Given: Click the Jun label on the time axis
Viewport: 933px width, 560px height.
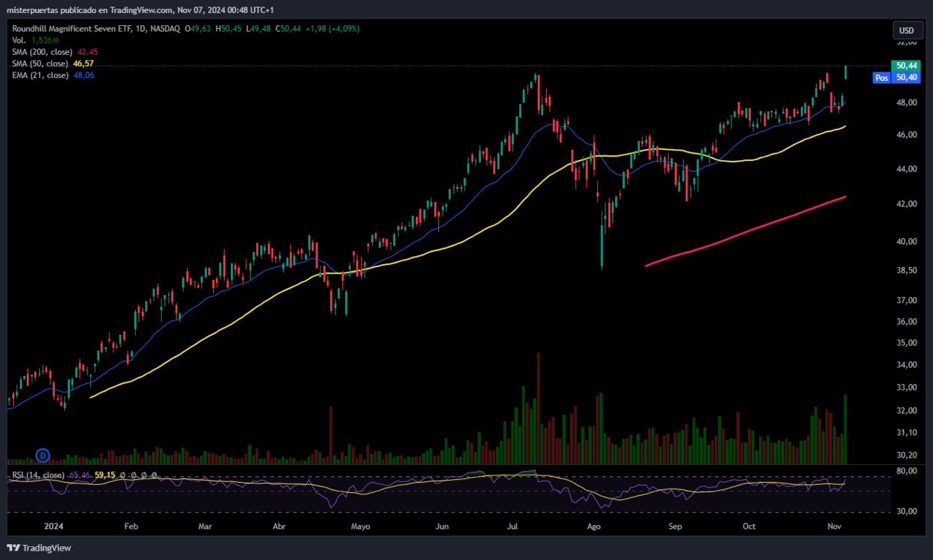Looking at the screenshot, I should click(443, 526).
